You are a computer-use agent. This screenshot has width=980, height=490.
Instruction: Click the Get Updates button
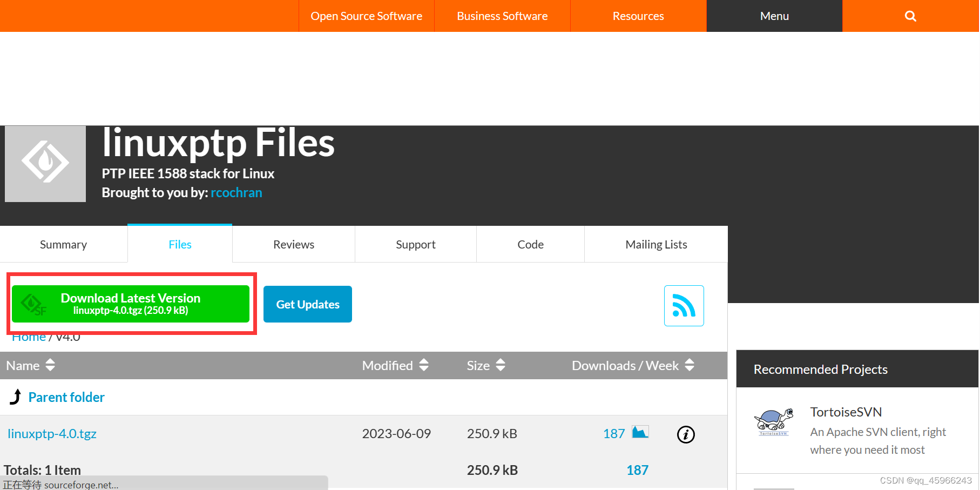click(x=308, y=304)
